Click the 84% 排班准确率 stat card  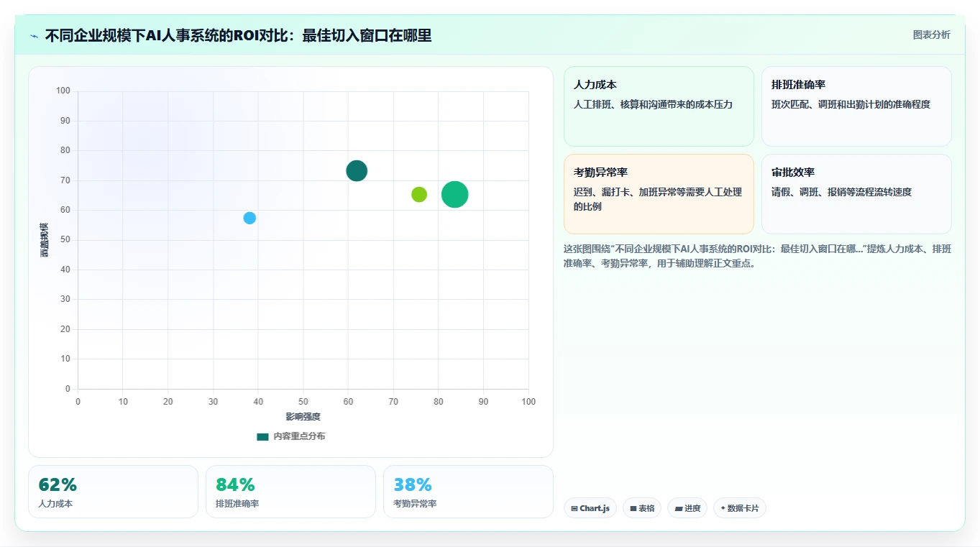[290, 492]
